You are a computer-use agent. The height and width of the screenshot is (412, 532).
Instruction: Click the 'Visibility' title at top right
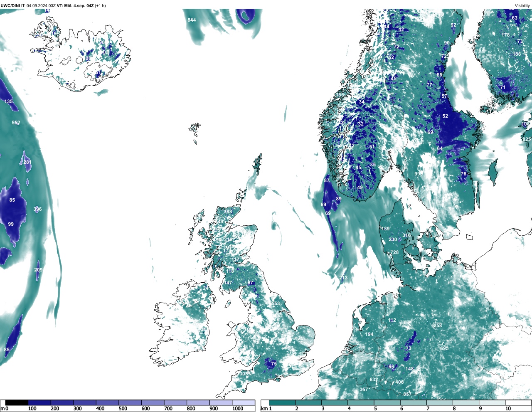pyautogui.click(x=522, y=5)
